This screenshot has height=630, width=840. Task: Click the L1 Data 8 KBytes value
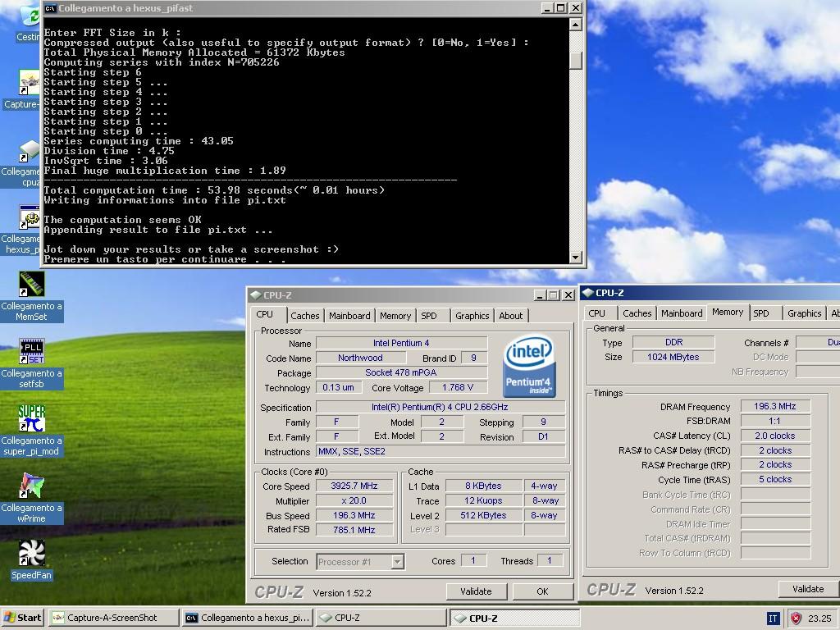483,486
